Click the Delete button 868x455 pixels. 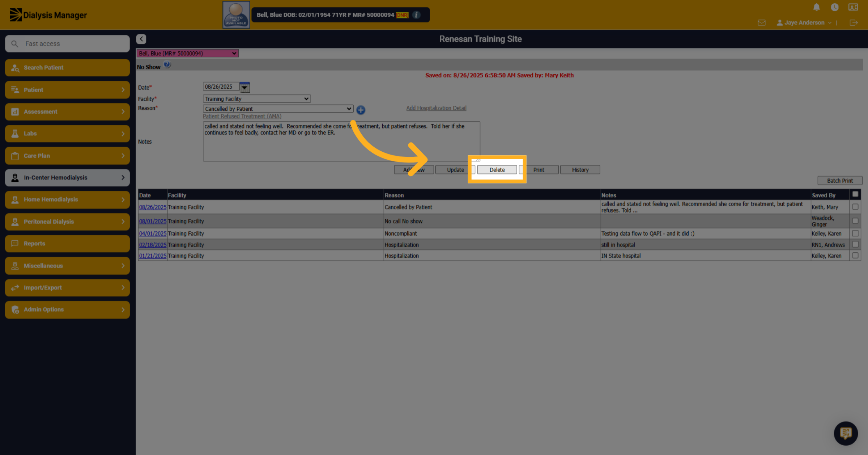(x=497, y=170)
